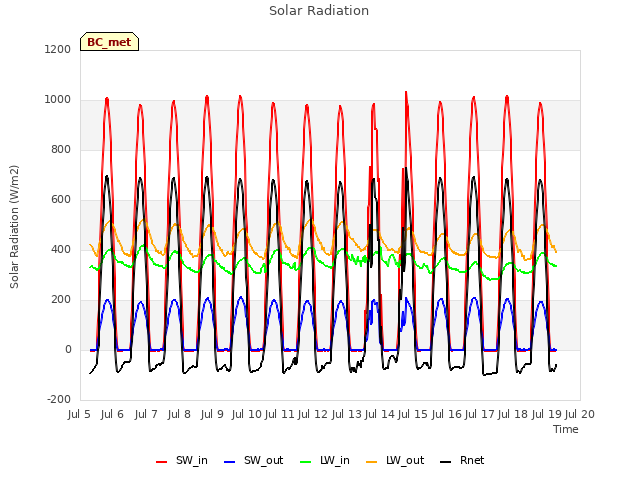Toggle the LW_out legend entry
The width and height of the screenshot is (640, 480).
[x=395, y=460]
